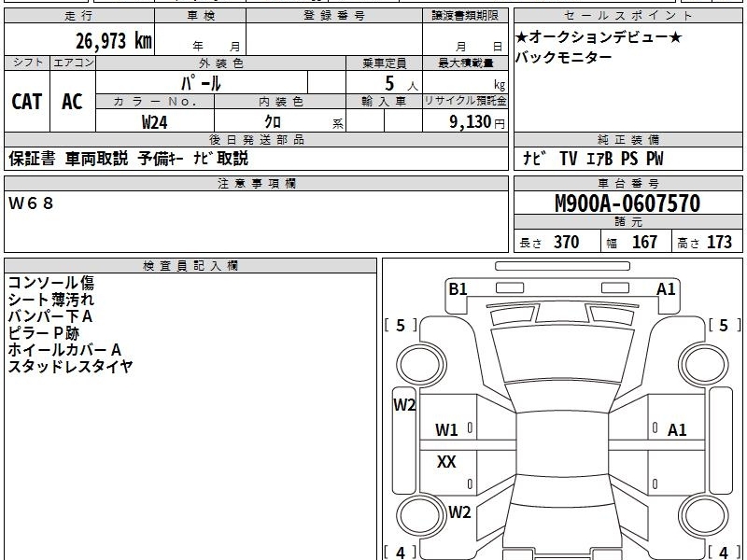The width and height of the screenshot is (747, 560).
Task: Select color number W24
Action: tap(155, 122)
